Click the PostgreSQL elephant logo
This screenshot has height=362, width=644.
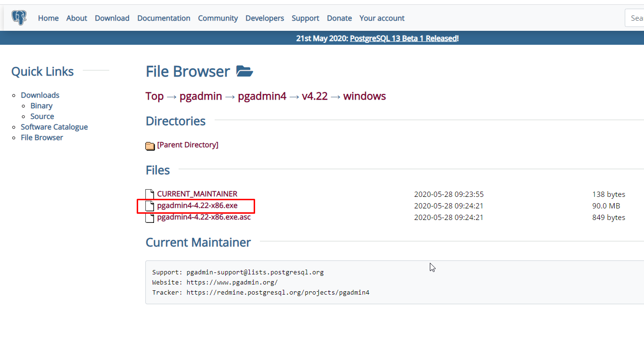19,18
